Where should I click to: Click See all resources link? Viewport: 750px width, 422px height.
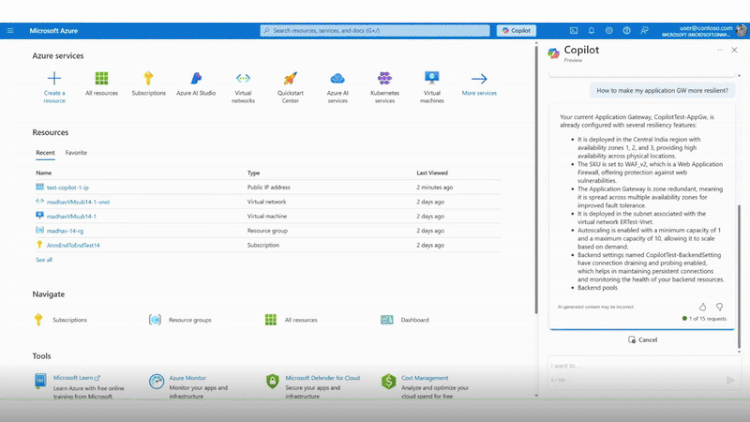point(44,260)
